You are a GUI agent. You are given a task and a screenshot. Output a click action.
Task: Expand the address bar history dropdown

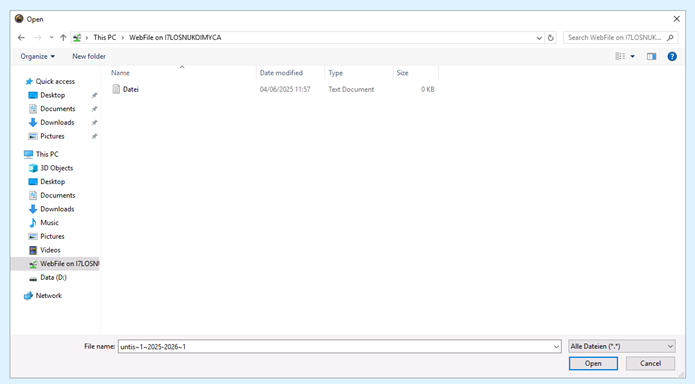[539, 38]
